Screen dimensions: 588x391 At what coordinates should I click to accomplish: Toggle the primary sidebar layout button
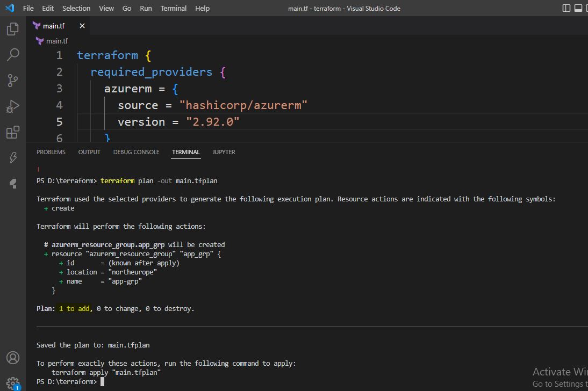[x=567, y=8]
